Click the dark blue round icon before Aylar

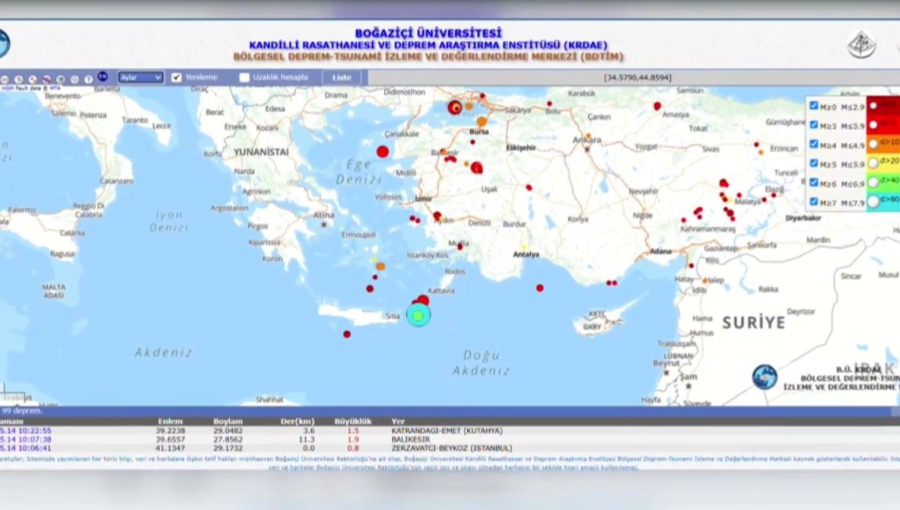click(x=102, y=77)
